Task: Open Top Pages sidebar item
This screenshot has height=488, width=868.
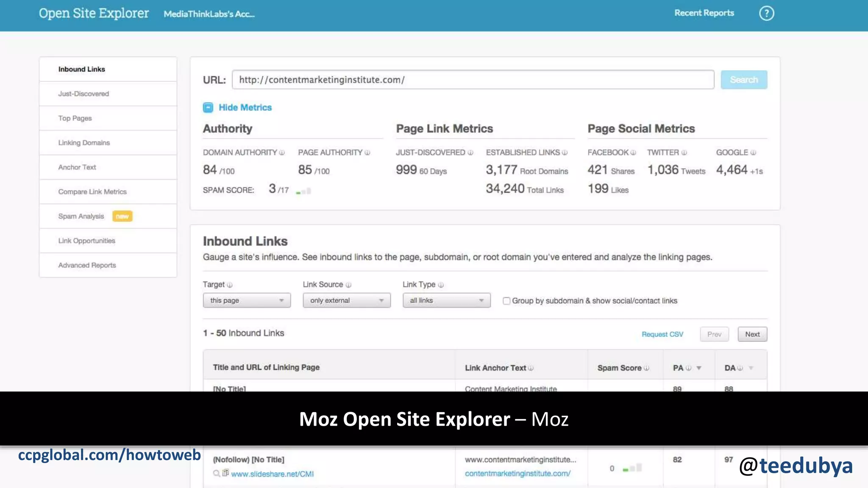Action: point(108,118)
